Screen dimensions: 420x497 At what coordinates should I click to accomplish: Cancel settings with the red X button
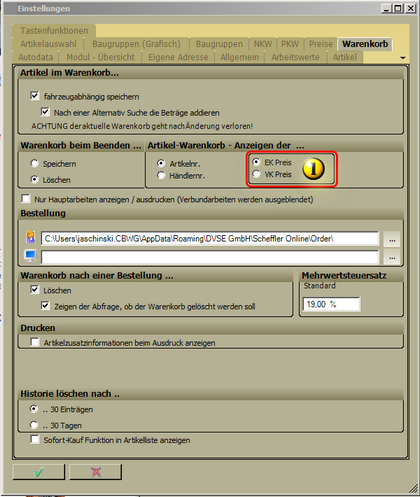click(96, 472)
